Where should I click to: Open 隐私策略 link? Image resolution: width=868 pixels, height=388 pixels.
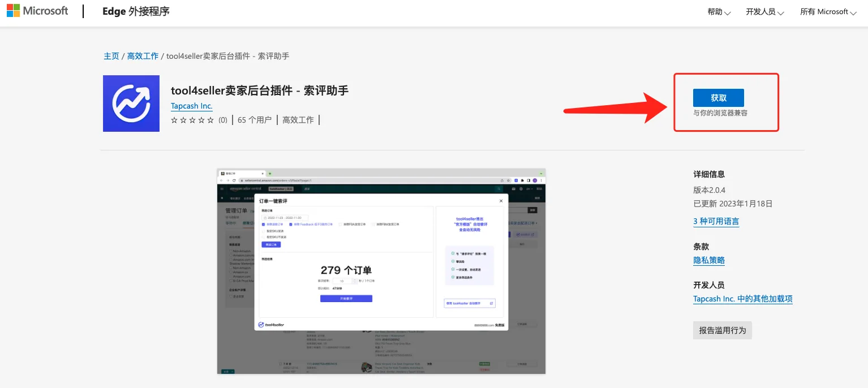709,260
